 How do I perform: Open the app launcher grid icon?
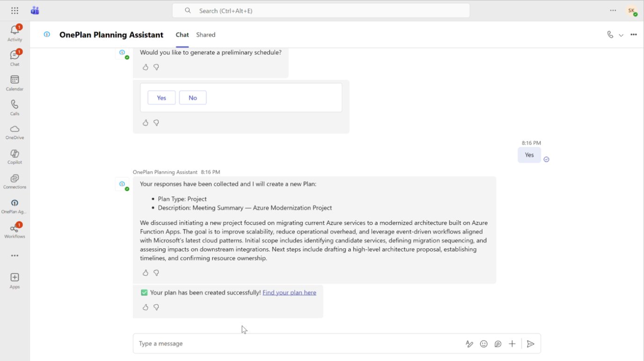(x=15, y=10)
